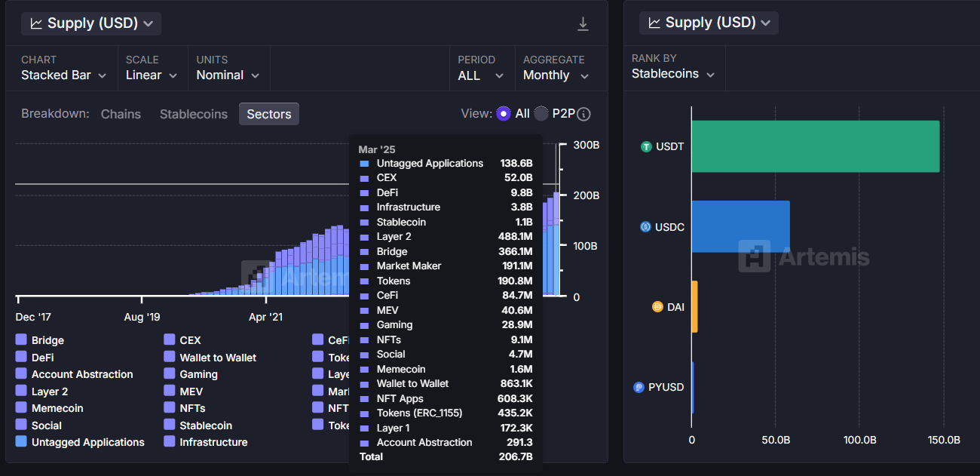Click the DAI token icon
The image size is (980, 476).
[x=657, y=307]
